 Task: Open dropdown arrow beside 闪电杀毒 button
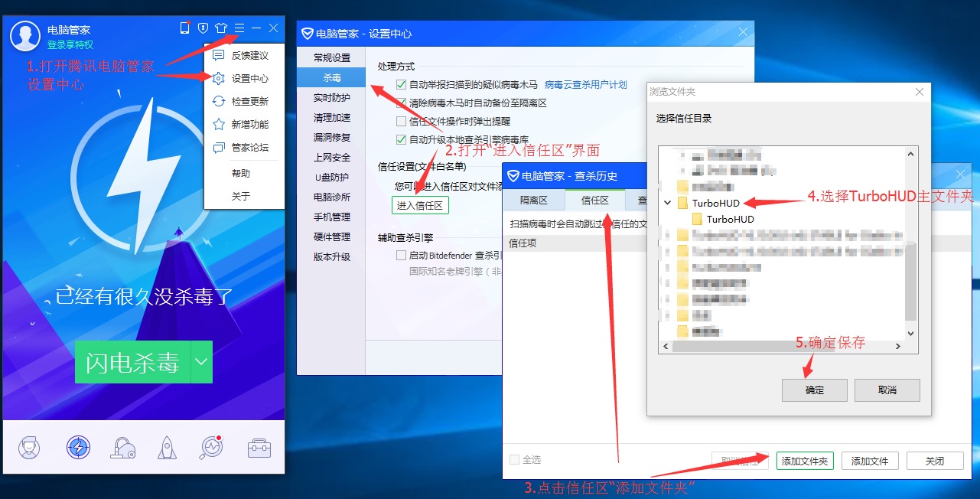click(201, 362)
